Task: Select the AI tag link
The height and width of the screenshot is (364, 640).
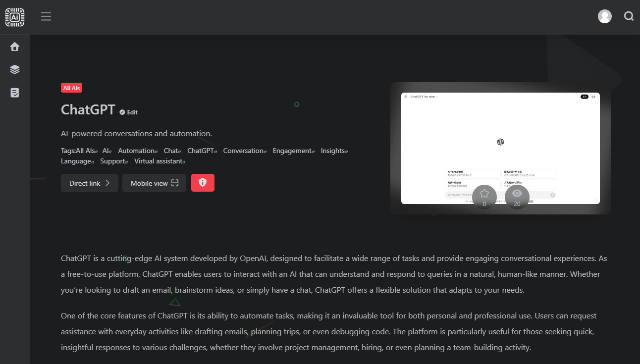Action: [x=107, y=151]
